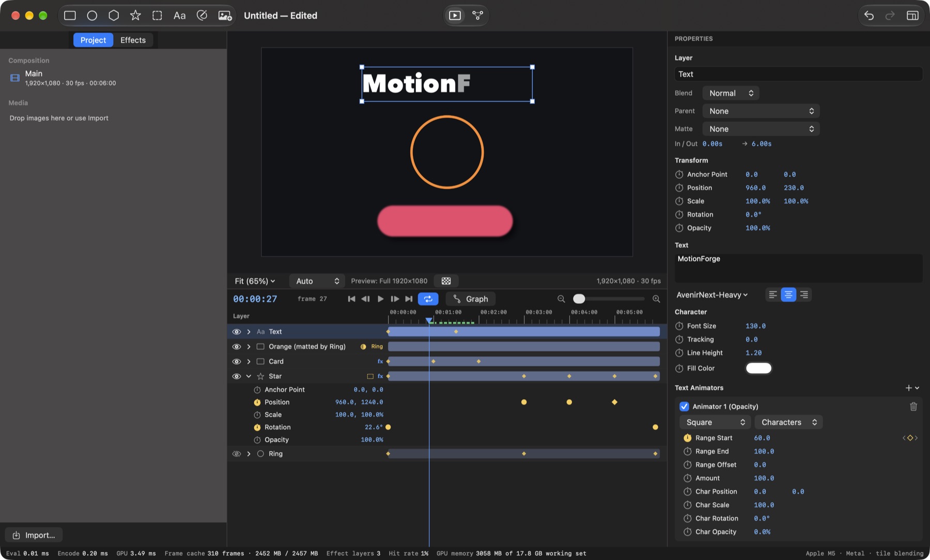Viewport: 930px width, 560px height.
Task: Switch to the Project tab
Action: (x=93, y=40)
